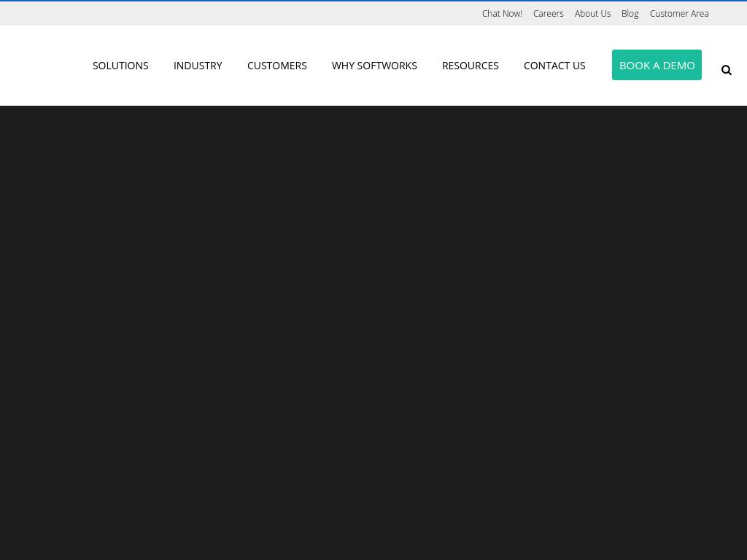Expand the Solutions menu
The image size is (747, 560).
(x=120, y=66)
